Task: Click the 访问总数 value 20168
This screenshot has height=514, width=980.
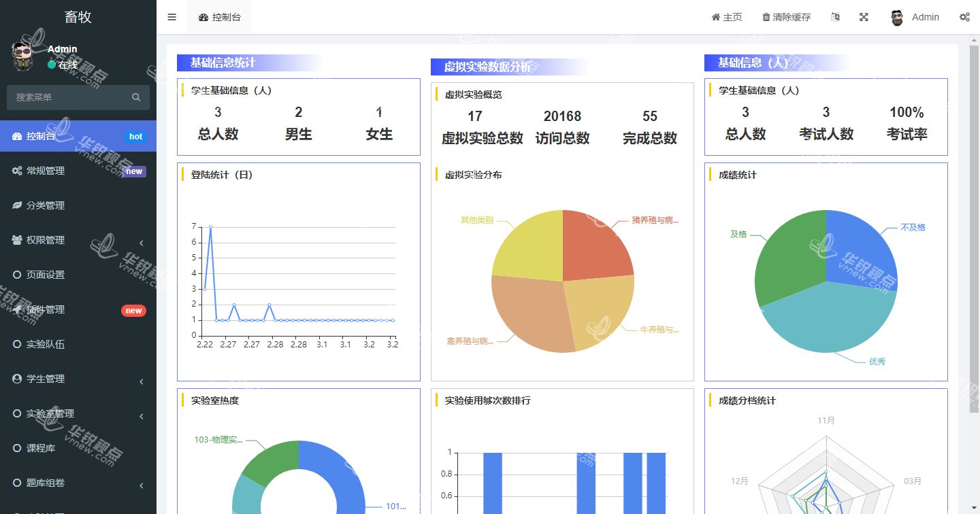Action: click(x=562, y=116)
